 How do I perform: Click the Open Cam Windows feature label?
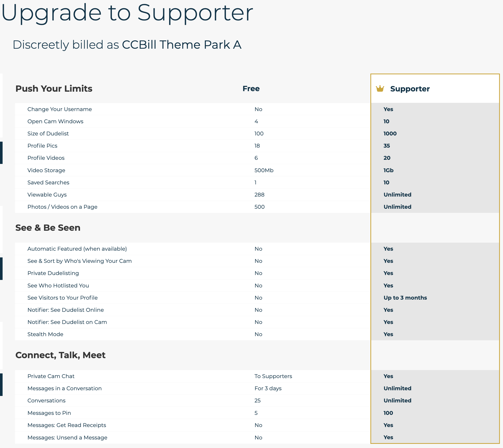[x=55, y=121]
